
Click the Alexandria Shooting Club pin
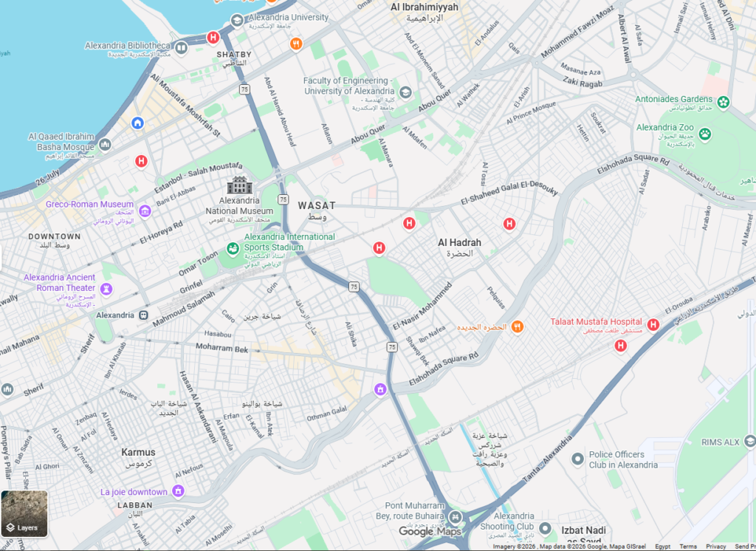[x=545, y=528]
